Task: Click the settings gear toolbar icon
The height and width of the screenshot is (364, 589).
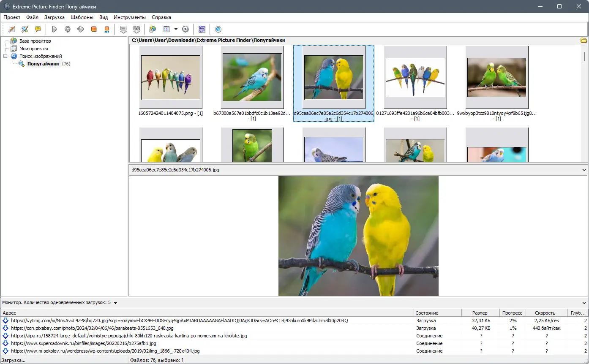Action: click(x=185, y=29)
